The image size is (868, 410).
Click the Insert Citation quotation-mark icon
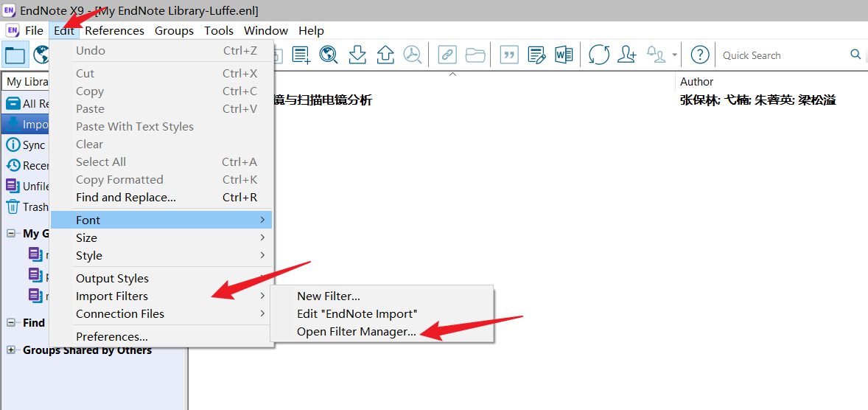pyautogui.click(x=509, y=55)
